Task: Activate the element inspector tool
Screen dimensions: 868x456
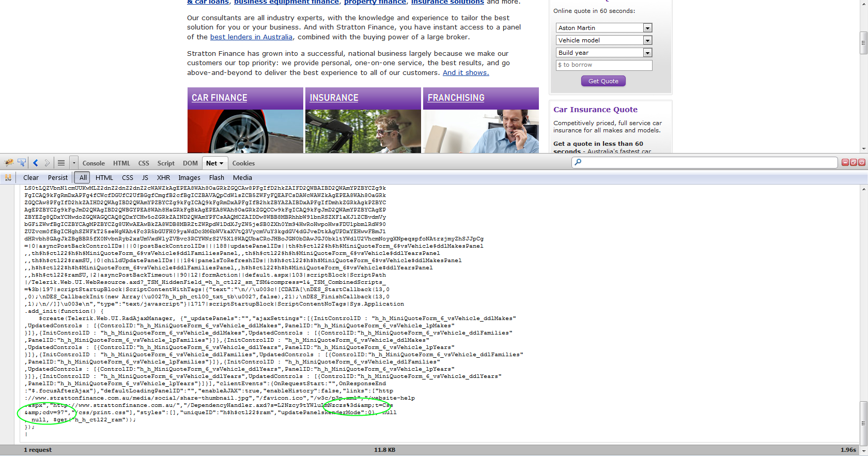Action: point(22,163)
